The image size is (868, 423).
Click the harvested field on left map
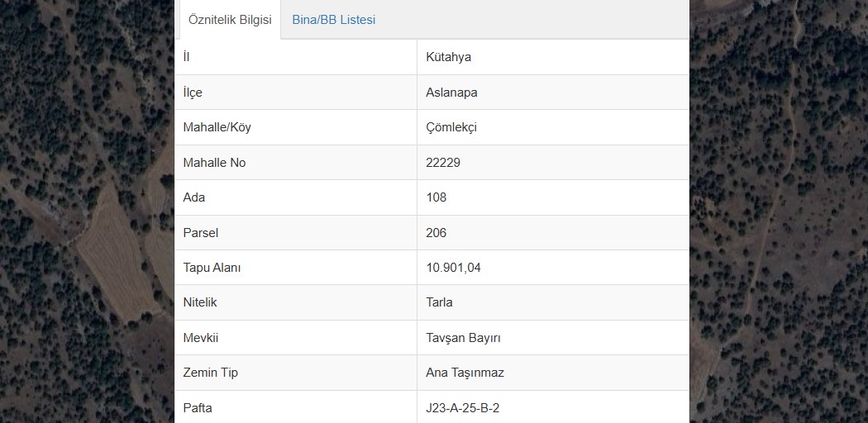(x=117, y=255)
